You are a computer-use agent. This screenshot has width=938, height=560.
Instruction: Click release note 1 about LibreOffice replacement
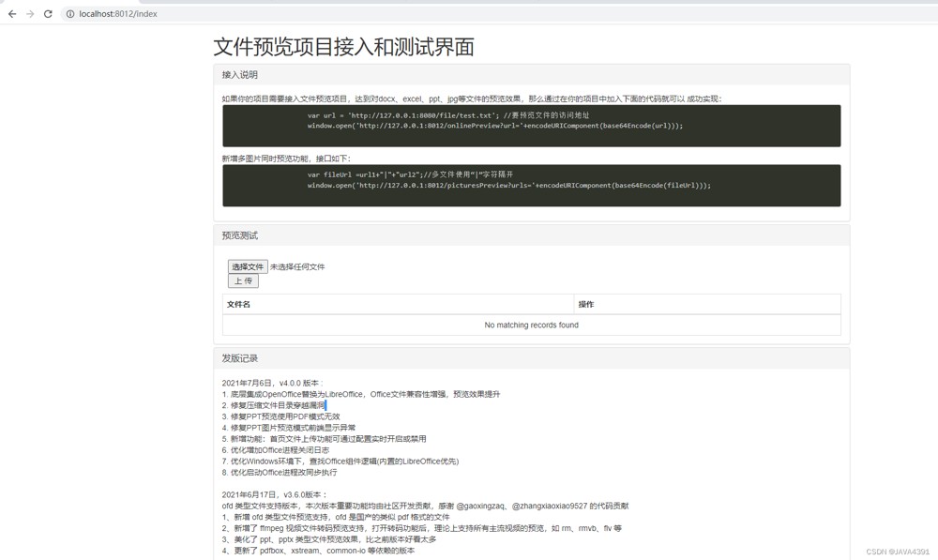click(x=361, y=394)
